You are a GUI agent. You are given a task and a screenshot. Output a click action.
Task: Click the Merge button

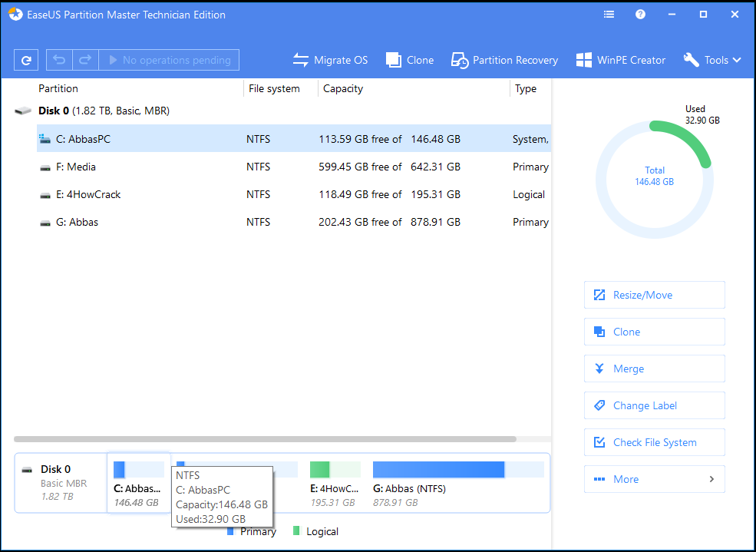[x=654, y=369]
